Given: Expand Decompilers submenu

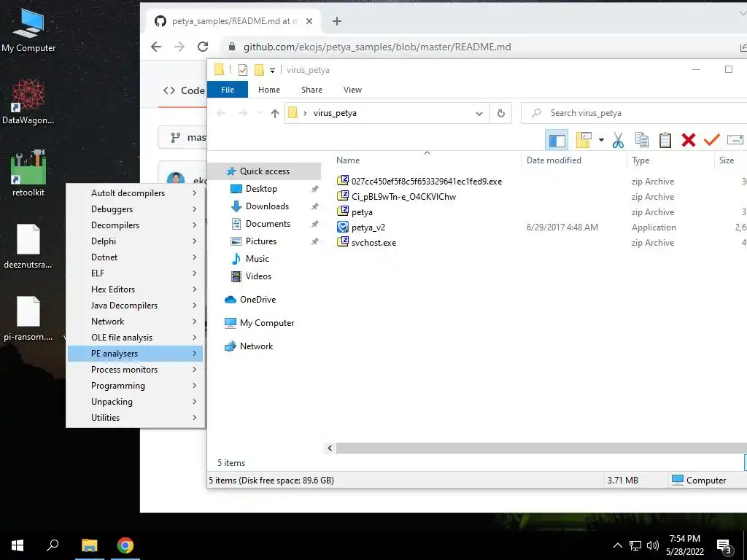Looking at the screenshot, I should (x=135, y=225).
